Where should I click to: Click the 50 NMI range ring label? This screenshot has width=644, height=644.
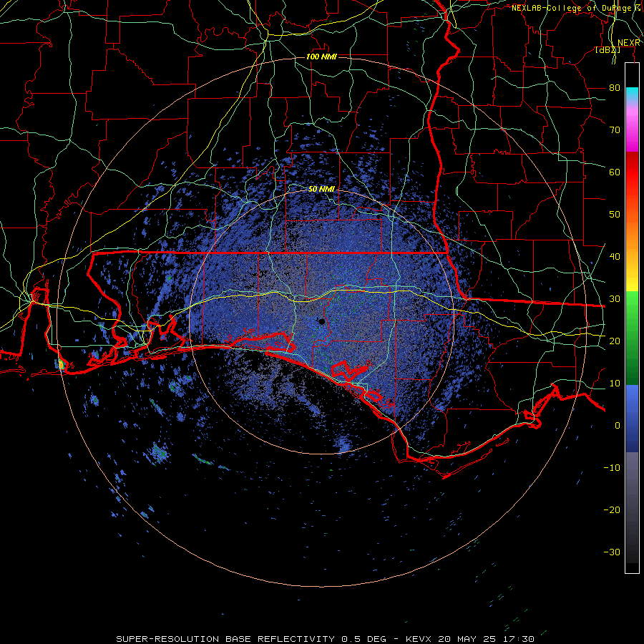click(x=321, y=190)
